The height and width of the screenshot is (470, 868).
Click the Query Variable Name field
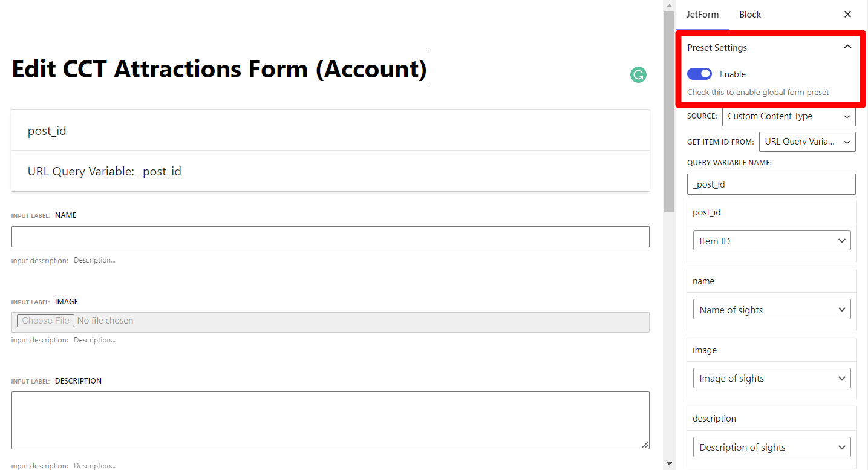(x=771, y=184)
